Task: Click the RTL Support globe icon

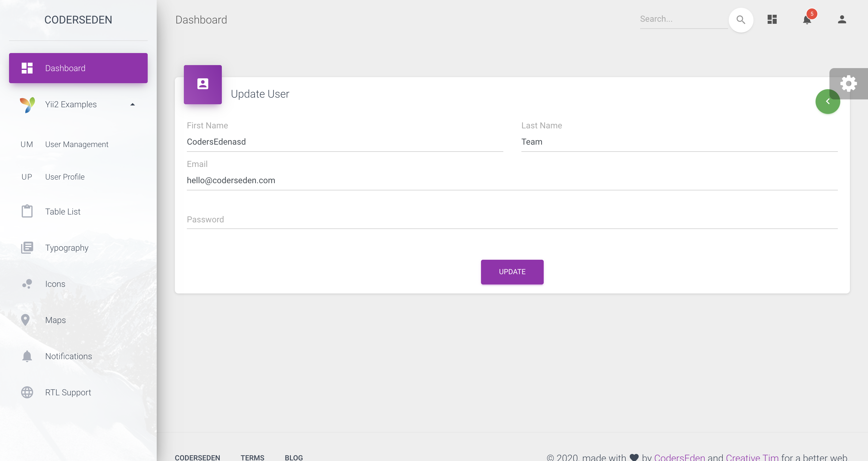Action: pos(27,392)
